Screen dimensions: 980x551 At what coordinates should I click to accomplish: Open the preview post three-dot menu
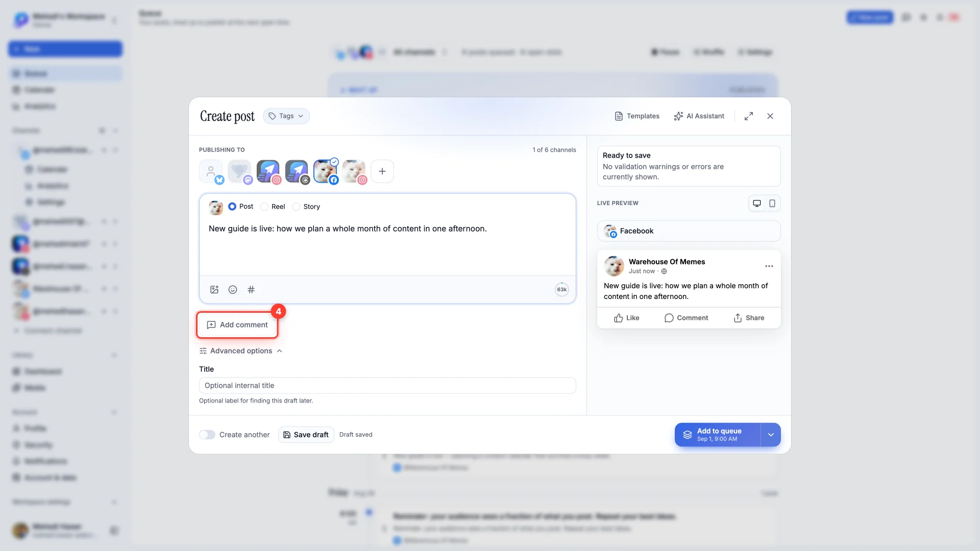(769, 266)
